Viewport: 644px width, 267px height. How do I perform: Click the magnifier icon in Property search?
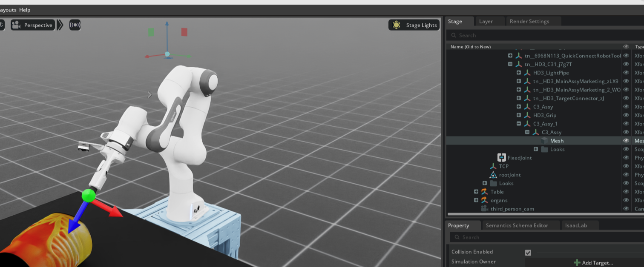point(457,237)
